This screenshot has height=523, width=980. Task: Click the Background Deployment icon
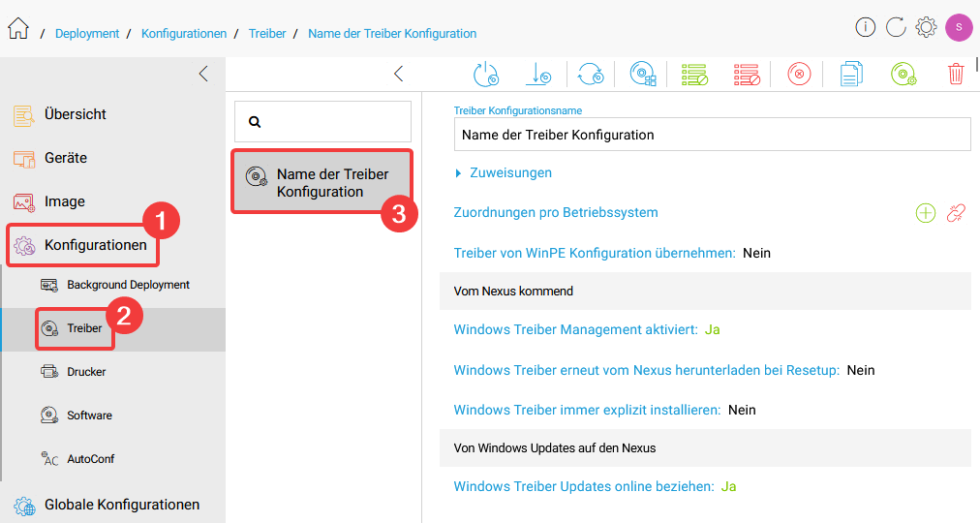(x=49, y=285)
